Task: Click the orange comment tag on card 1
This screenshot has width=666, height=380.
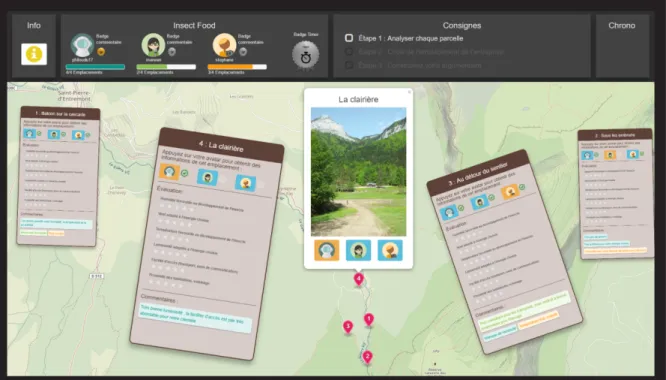Action: coord(56,233)
